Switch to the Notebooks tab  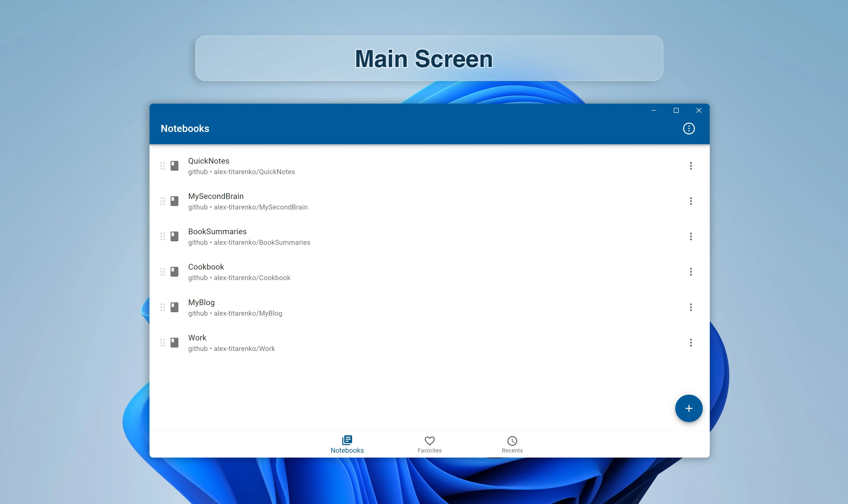click(x=347, y=444)
